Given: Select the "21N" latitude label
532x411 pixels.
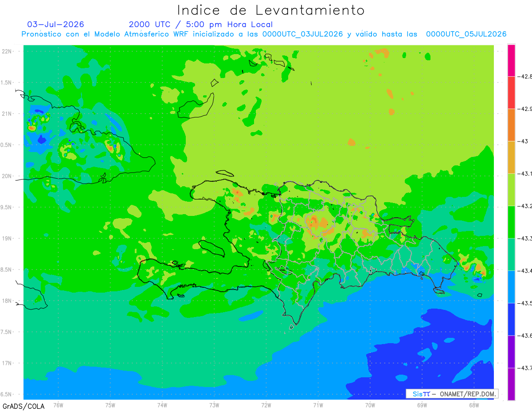Looking at the screenshot, I should click(x=7, y=114).
